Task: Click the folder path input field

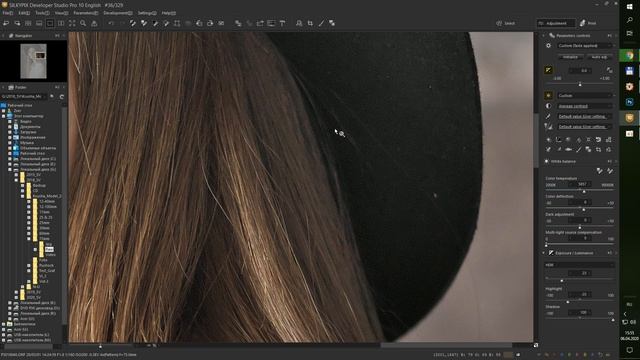Action: pyautogui.click(x=24, y=97)
